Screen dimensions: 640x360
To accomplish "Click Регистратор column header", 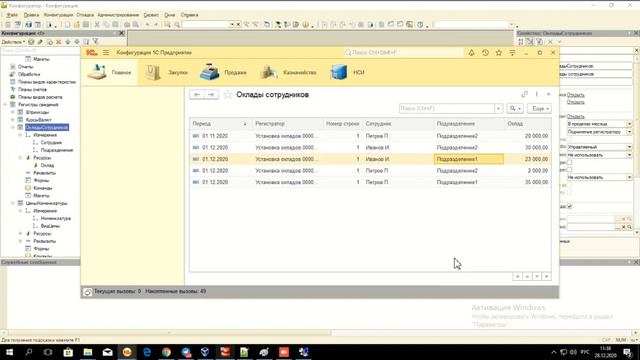I will click(x=287, y=124).
